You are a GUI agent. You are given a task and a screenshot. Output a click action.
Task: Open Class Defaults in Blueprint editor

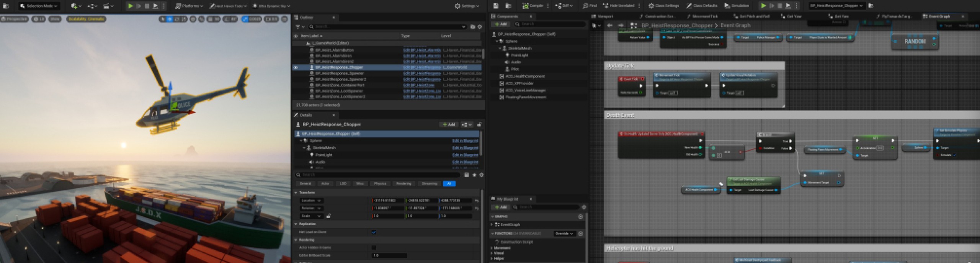coord(702,6)
